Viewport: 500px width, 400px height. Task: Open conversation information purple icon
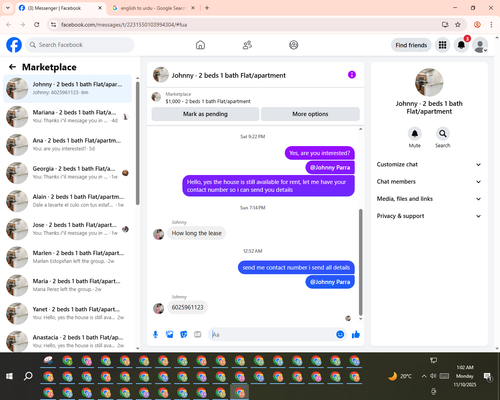[352, 75]
